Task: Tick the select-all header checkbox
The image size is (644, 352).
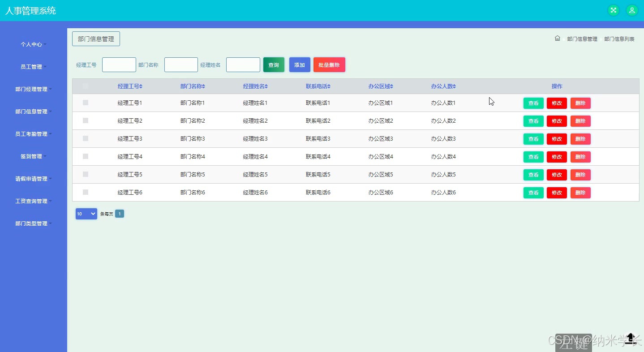Action: [86, 86]
